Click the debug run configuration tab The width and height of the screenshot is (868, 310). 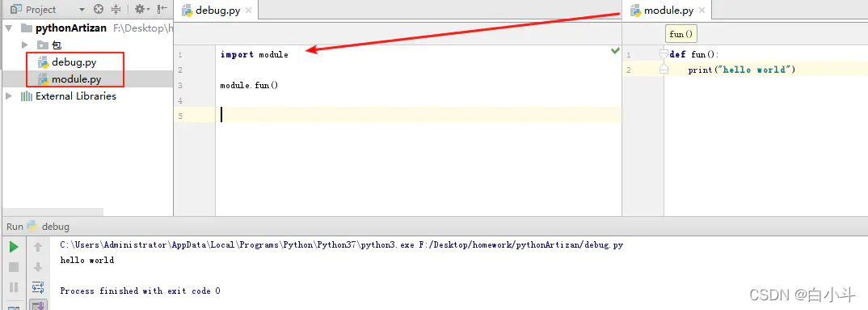pos(48,227)
